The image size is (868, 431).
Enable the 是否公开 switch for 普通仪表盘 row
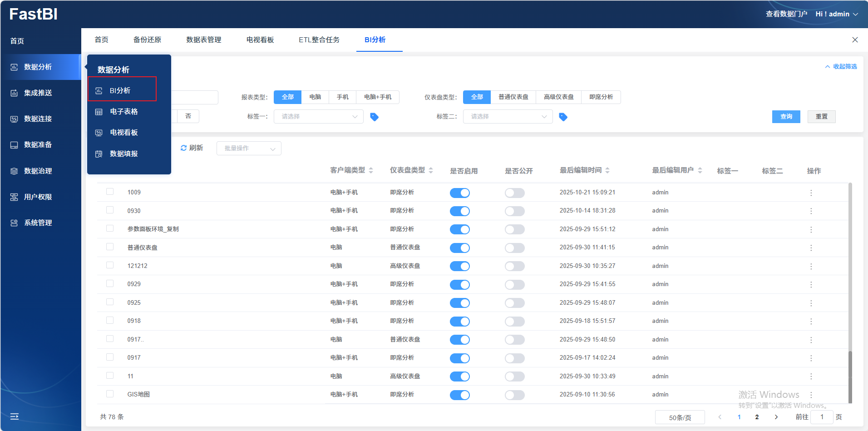click(x=514, y=248)
